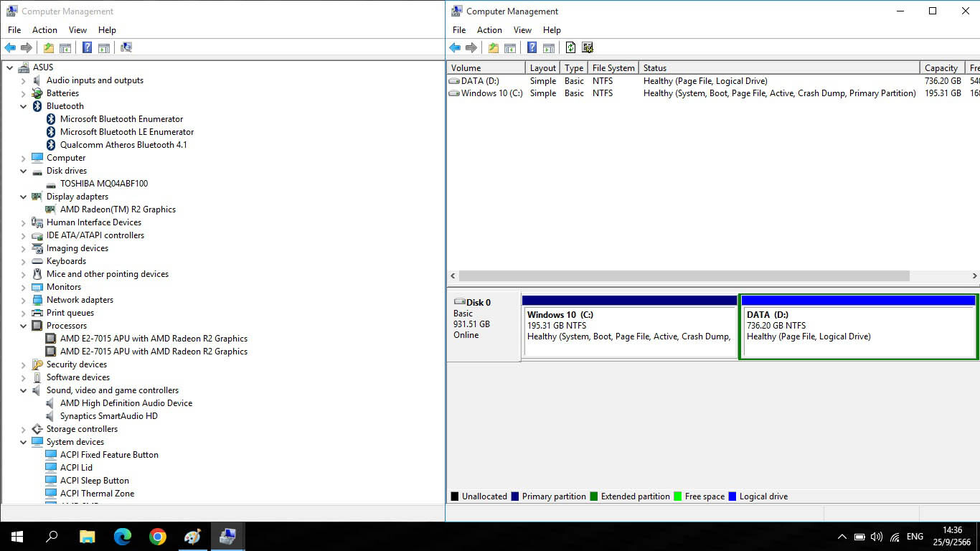Click Back arrow in right window toolbar

455,48
